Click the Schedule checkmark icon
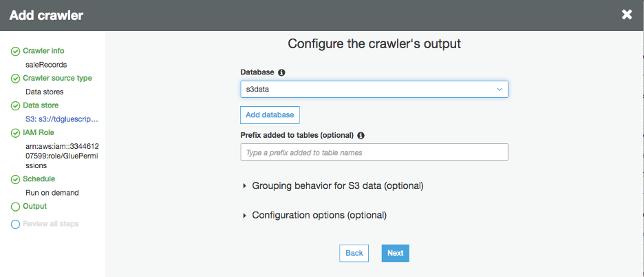The width and height of the screenshot is (644, 277). pos(16,179)
